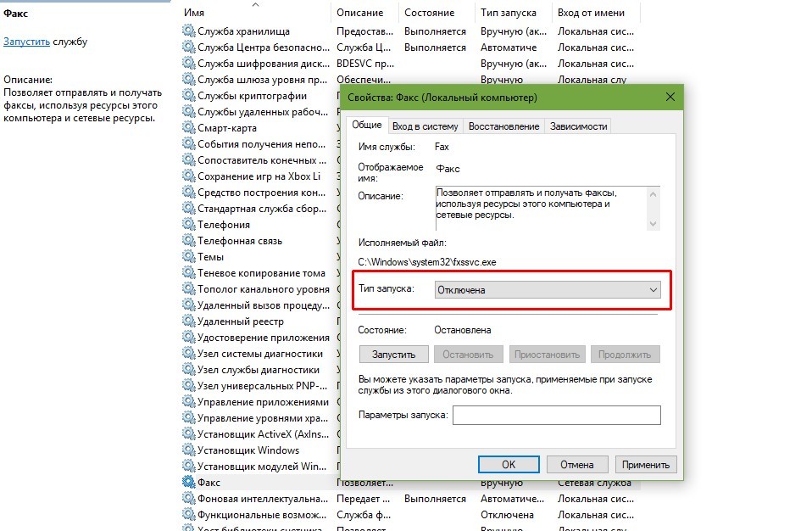Click Выполняется status of Служба хранилища
Image resolution: width=812 pixels, height=531 pixels.
click(x=435, y=31)
